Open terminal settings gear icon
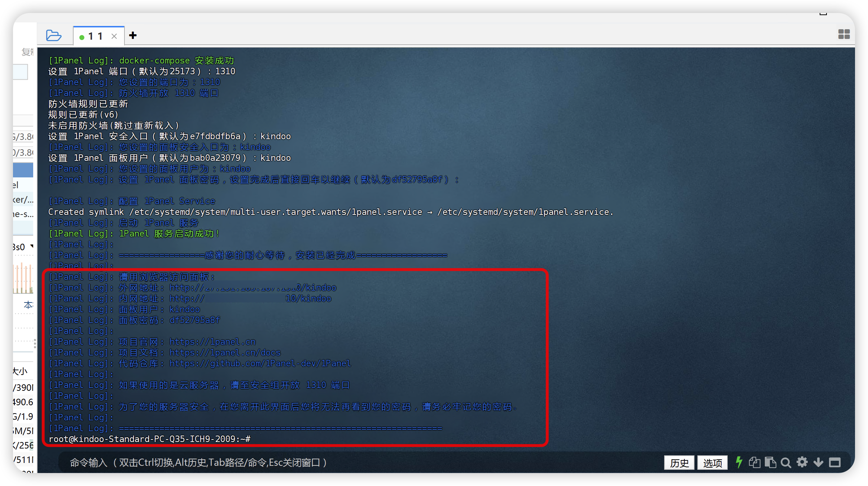Viewport: 868px width, 486px height. (x=802, y=462)
